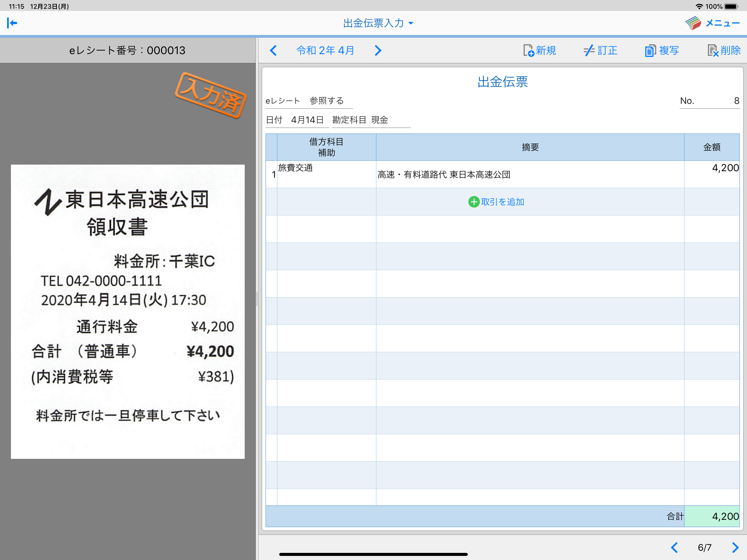Select the 高速・有料道路代 summary cell
The height and width of the screenshot is (560, 747).
click(x=530, y=174)
